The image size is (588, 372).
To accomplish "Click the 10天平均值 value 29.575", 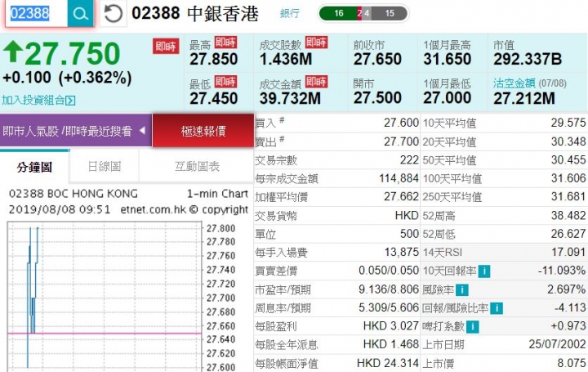I will click(x=568, y=123).
